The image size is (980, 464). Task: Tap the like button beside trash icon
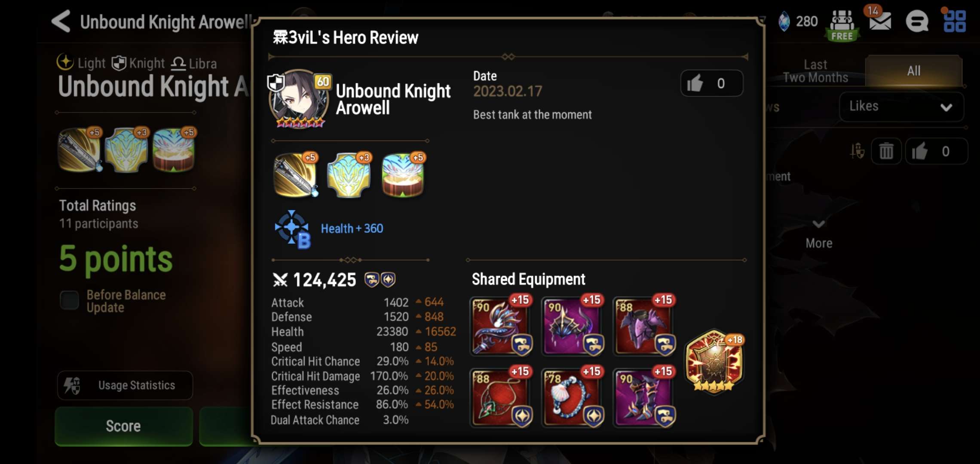[936, 151]
